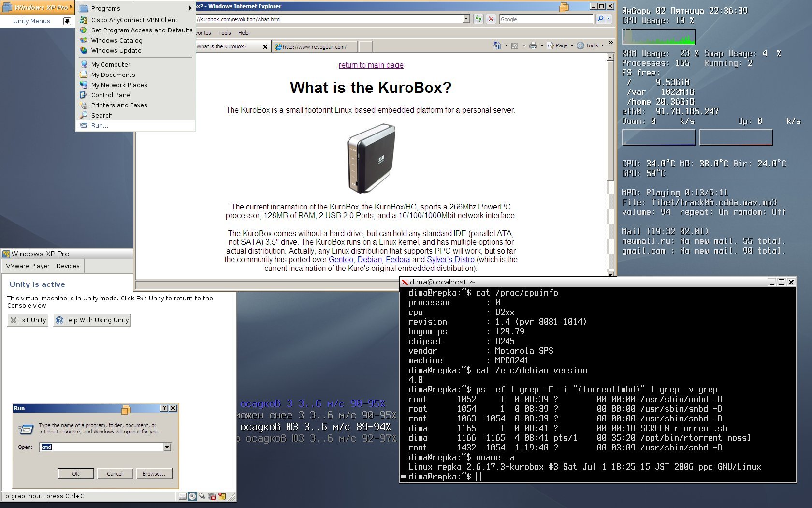
Task: Open the Page menu dropdown arrow
Action: [x=572, y=45]
